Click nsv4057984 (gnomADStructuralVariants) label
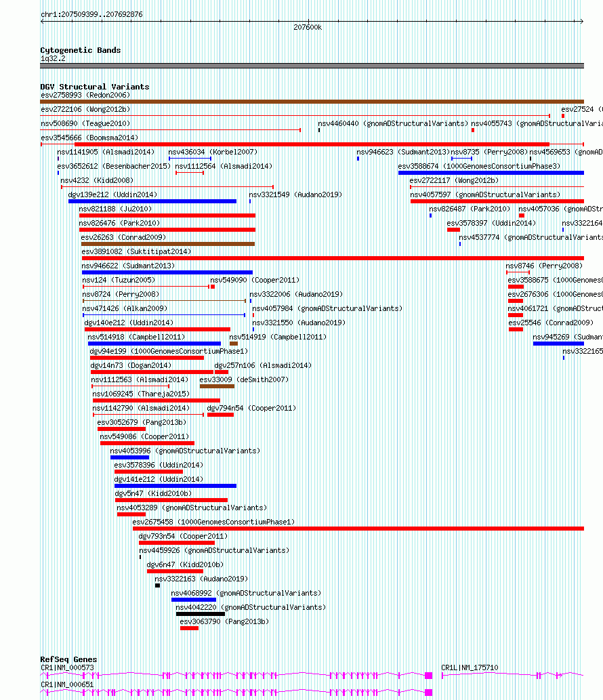 [327, 310]
